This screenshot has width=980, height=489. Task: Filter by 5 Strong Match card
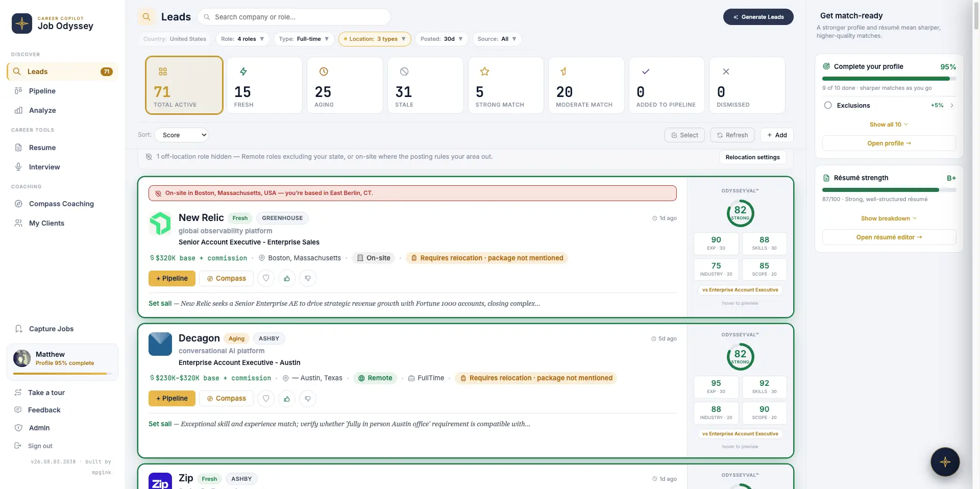point(506,85)
